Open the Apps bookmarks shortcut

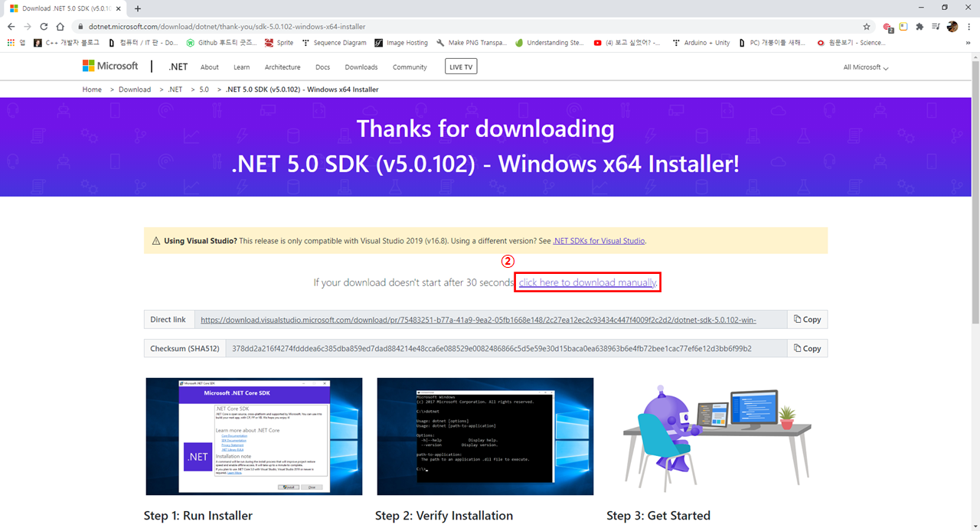click(x=15, y=43)
